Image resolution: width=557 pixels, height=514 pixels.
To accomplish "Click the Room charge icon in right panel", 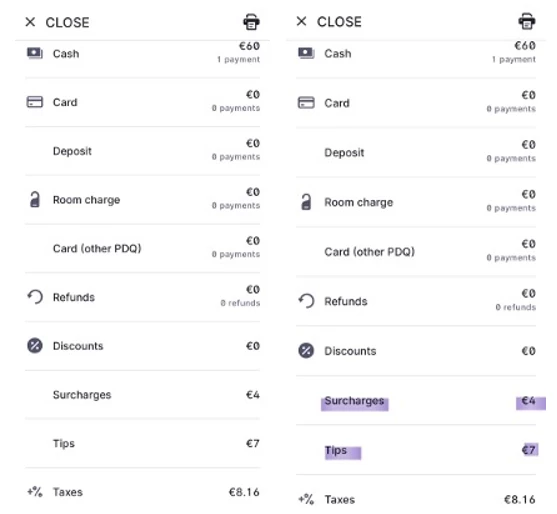I will [x=306, y=202].
